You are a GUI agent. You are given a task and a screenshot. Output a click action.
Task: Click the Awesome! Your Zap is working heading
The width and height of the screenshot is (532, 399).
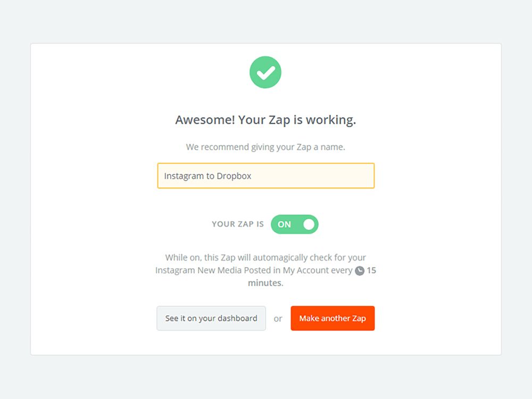click(265, 120)
